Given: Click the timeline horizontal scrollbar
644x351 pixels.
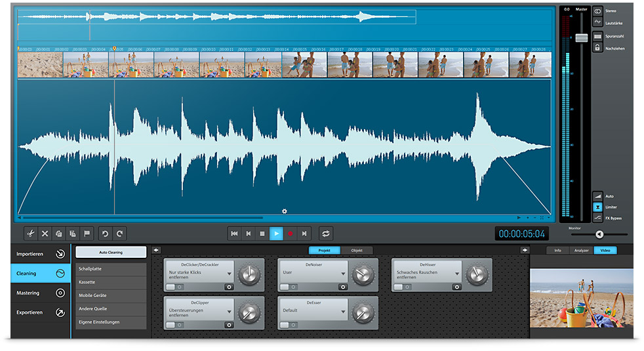Looking at the screenshot, I should point(143,217).
